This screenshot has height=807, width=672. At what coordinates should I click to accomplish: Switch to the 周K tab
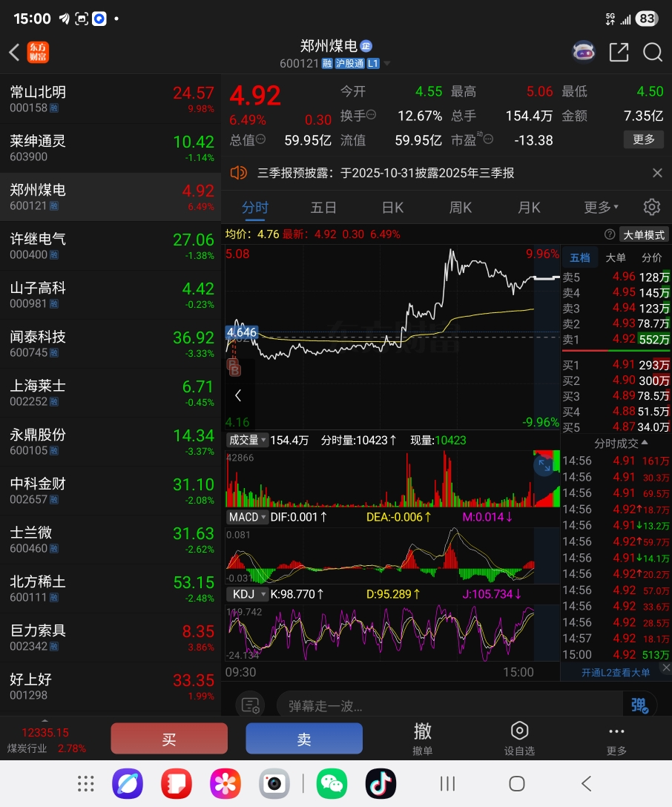tap(461, 208)
